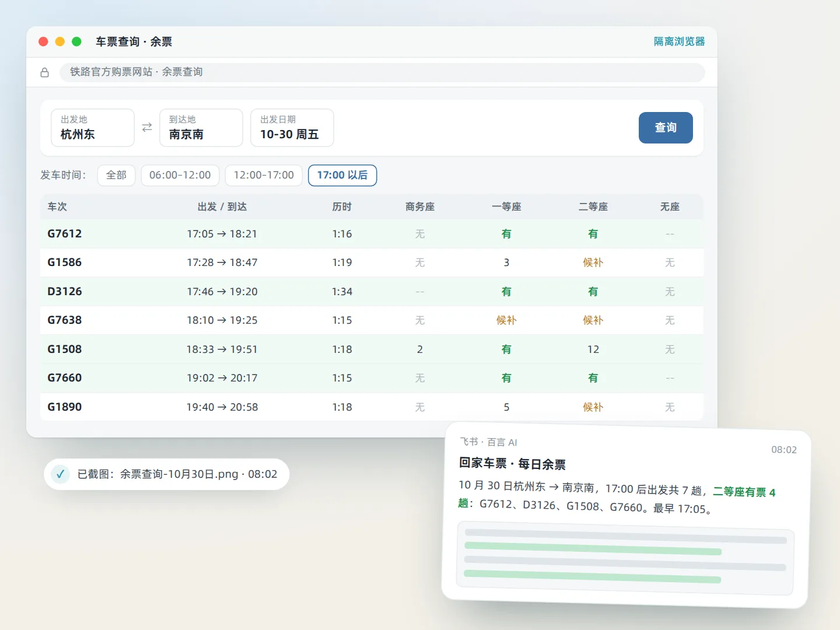Click the swap stations arrows icon

click(147, 127)
